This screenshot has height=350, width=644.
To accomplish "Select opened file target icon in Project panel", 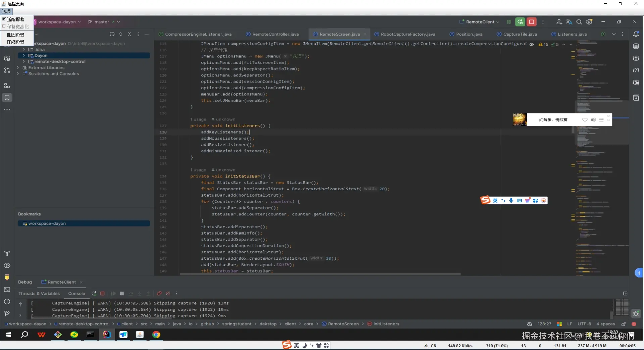I will coord(112,34).
